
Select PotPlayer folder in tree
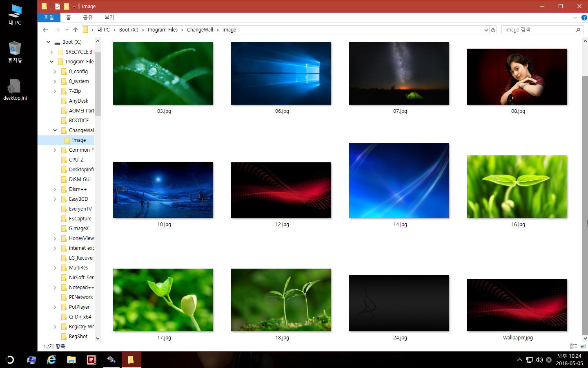tap(79, 307)
